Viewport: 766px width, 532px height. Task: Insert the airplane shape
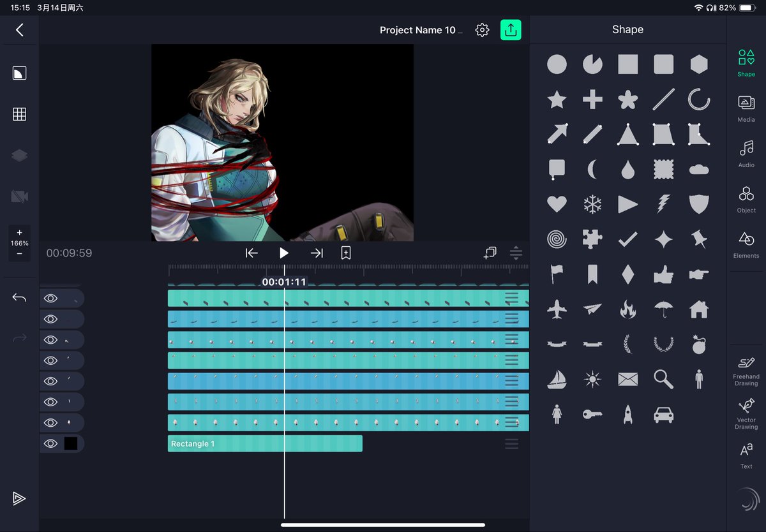557,309
